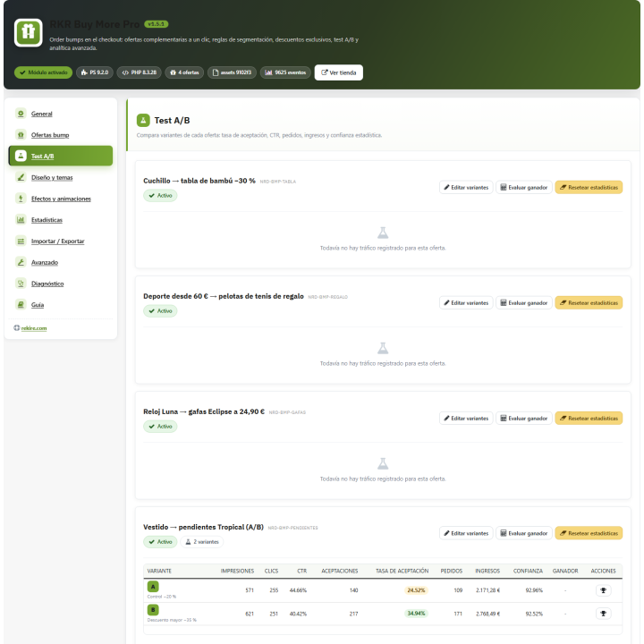Click the 24.52% acceptance rate value
The height and width of the screenshot is (644, 644).
416,590
